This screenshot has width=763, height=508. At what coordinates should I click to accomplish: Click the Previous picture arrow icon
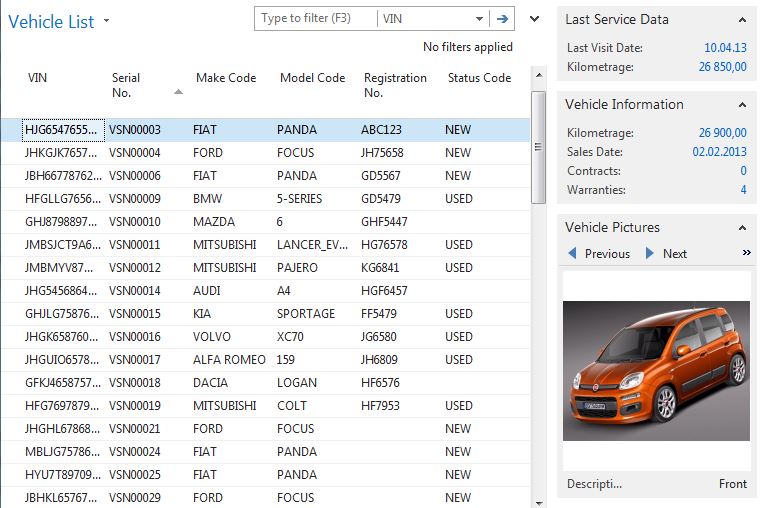click(x=572, y=253)
